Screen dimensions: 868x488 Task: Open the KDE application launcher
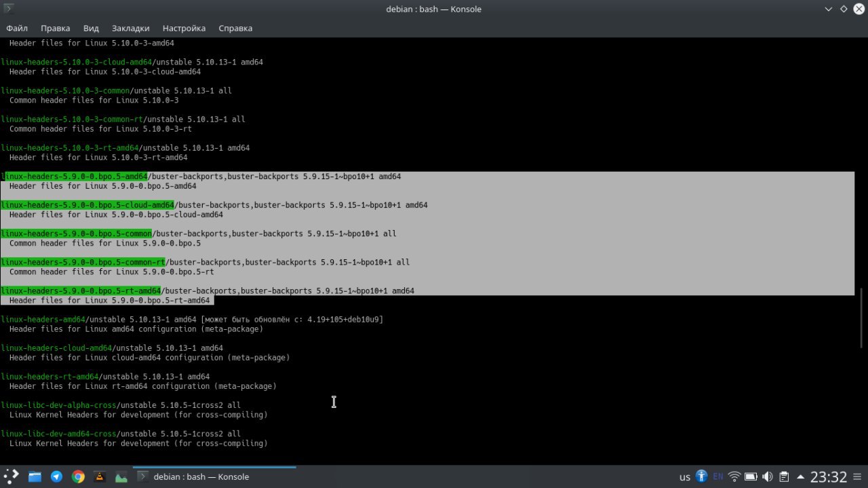pos(12,476)
